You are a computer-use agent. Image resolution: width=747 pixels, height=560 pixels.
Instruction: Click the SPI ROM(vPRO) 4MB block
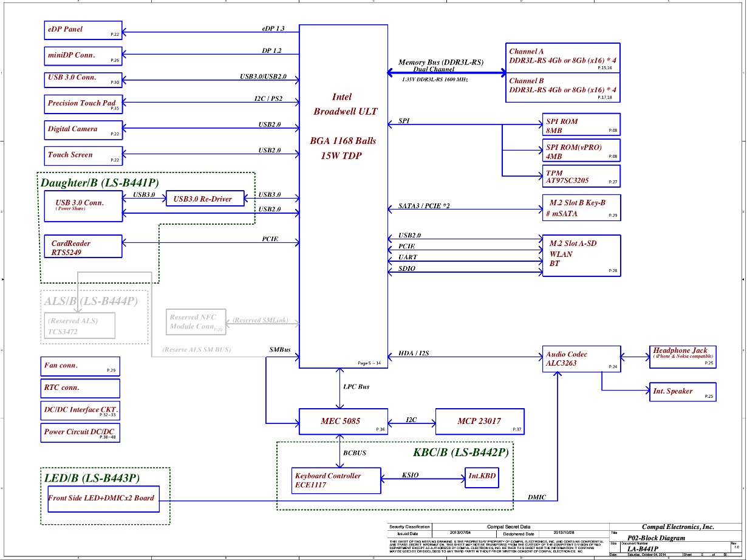click(581, 151)
